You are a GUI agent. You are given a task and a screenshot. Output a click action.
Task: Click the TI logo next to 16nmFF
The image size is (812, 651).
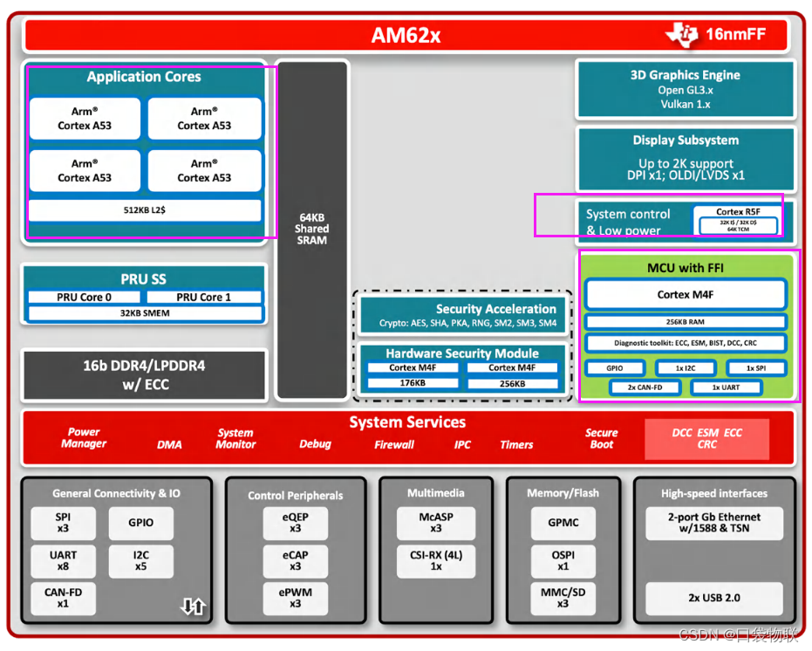[684, 34]
